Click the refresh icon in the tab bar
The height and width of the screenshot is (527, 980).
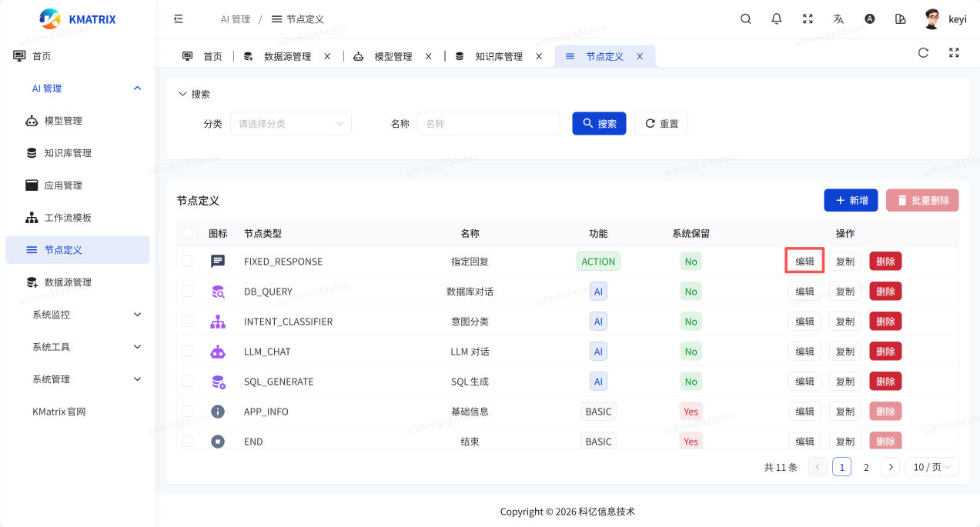(x=923, y=53)
